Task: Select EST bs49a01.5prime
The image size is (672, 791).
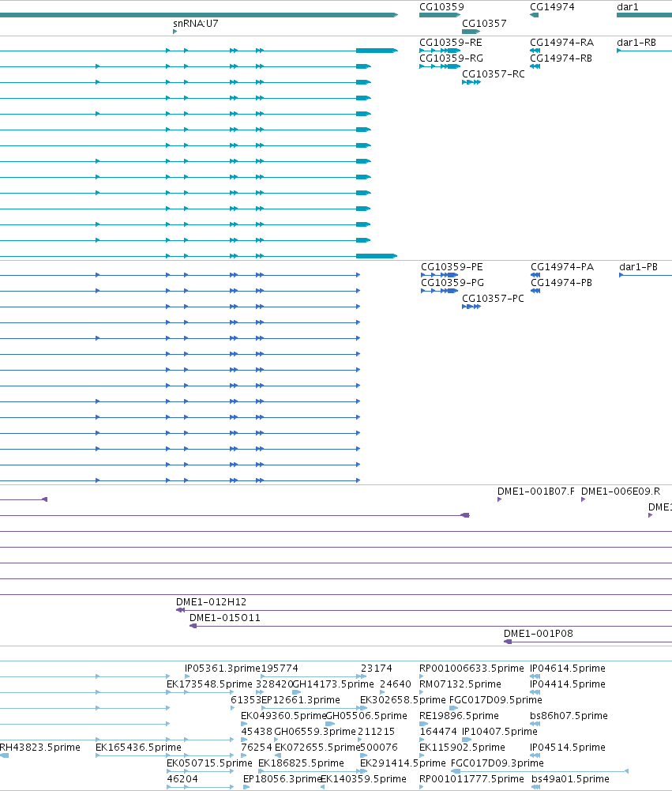Action: tap(570, 779)
